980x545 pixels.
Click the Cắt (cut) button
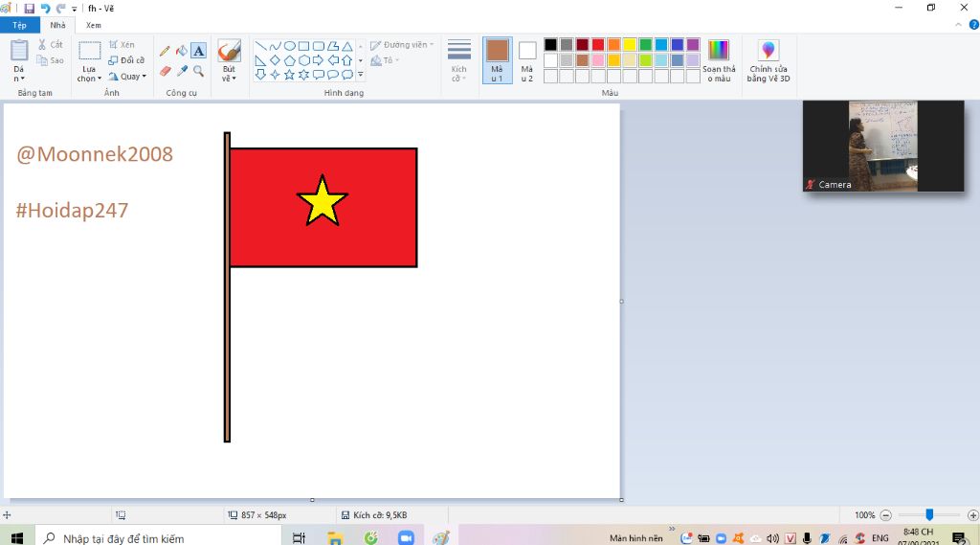(51, 44)
